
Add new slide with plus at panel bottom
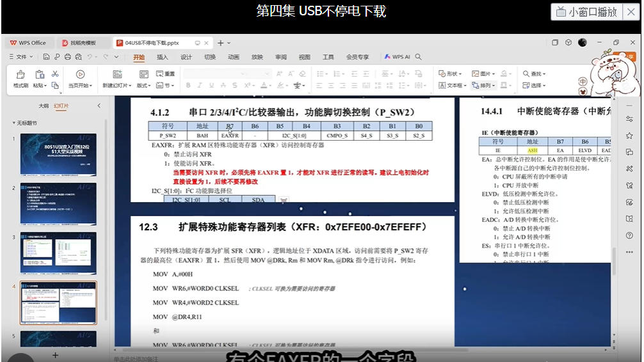[56, 355]
